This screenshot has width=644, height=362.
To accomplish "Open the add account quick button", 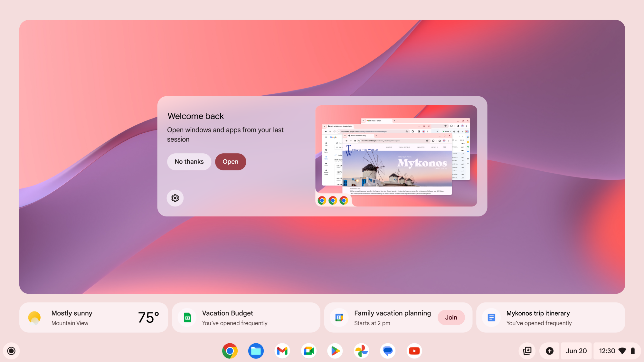I will coord(550,350).
